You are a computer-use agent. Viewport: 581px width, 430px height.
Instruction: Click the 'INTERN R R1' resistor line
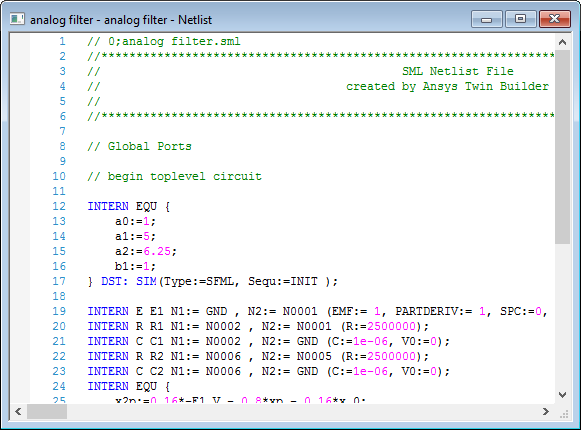pyautogui.click(x=258, y=326)
